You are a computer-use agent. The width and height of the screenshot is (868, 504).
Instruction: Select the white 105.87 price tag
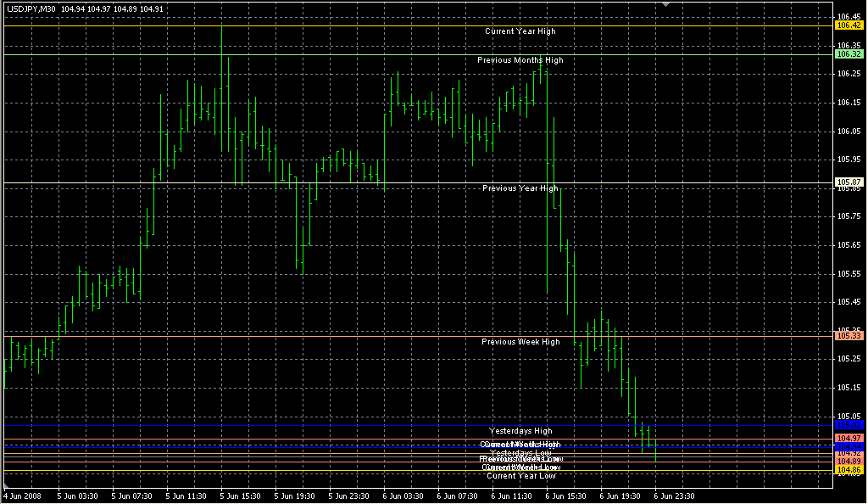click(849, 182)
